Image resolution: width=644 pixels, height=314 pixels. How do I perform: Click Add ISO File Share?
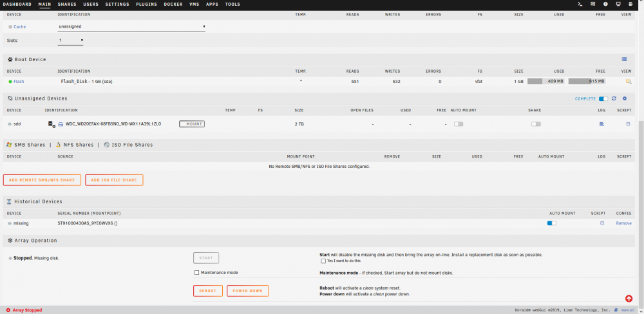pyautogui.click(x=114, y=180)
